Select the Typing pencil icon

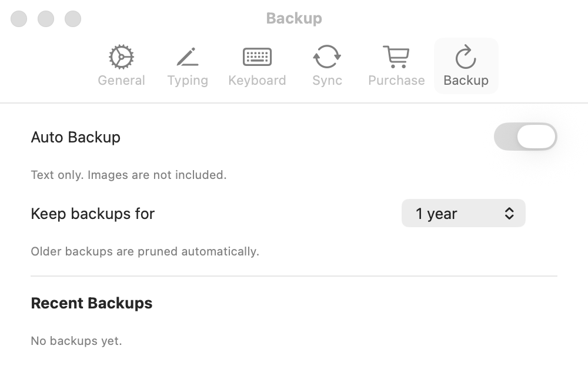click(188, 57)
